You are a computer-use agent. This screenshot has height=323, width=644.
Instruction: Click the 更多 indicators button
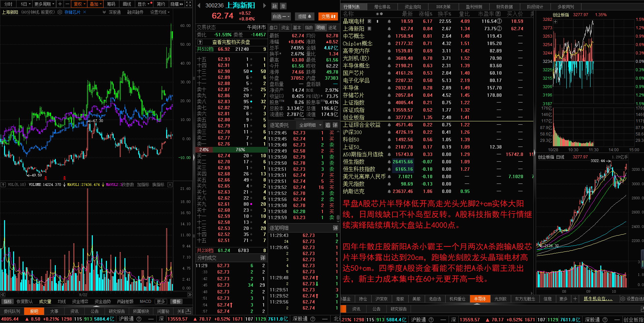pos(161,301)
